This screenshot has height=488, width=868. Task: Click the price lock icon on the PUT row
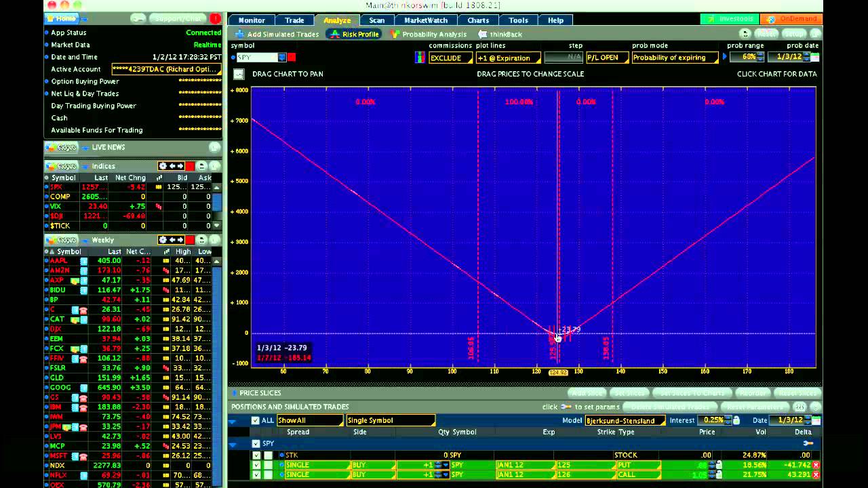(x=719, y=465)
